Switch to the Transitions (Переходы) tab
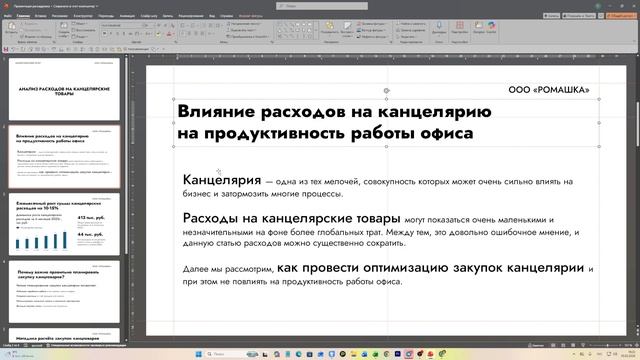640x360 pixels. pyautogui.click(x=106, y=16)
